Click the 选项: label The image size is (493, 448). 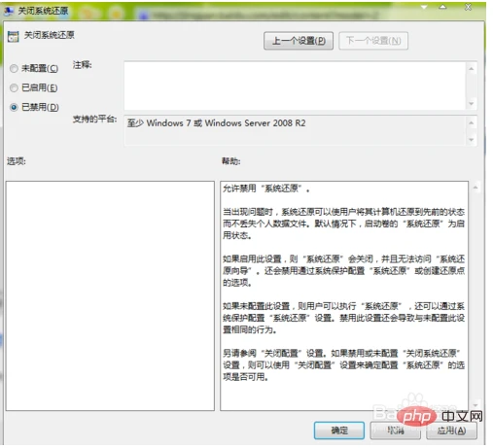(x=17, y=161)
